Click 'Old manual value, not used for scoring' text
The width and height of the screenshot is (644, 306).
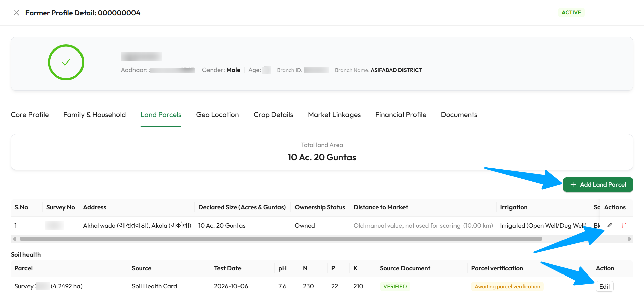(407, 226)
